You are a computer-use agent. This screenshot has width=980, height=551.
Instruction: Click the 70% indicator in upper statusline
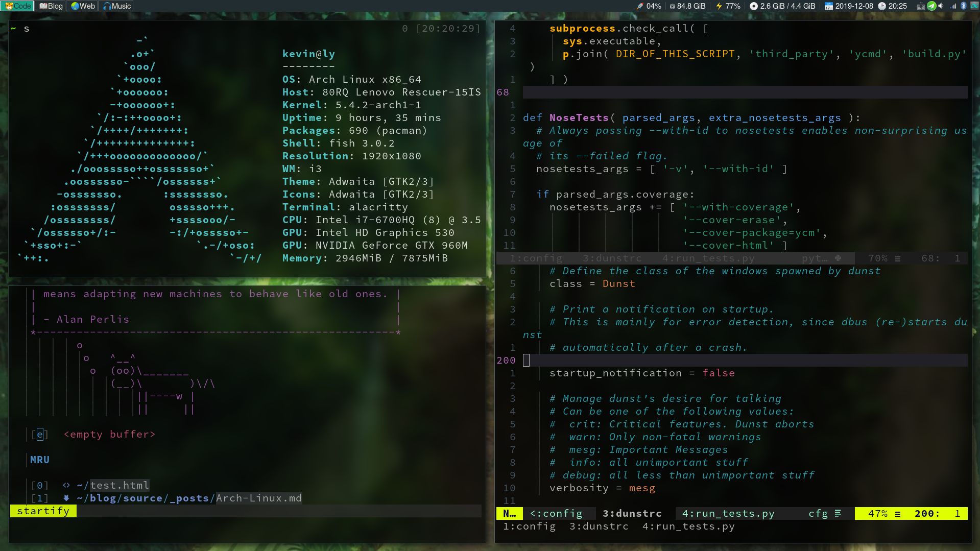tap(878, 258)
